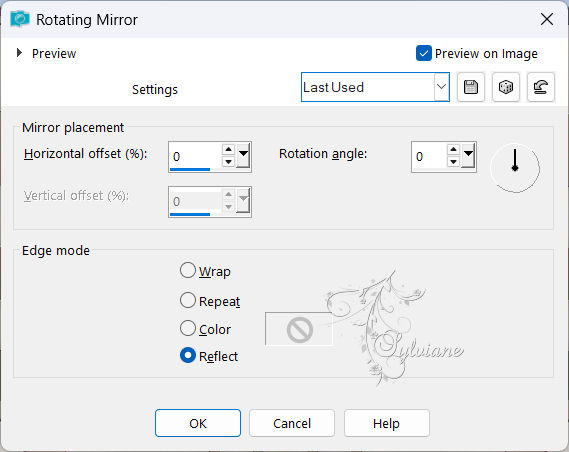The height and width of the screenshot is (452, 569).
Task: Confirm with the OK button
Action: point(198,423)
